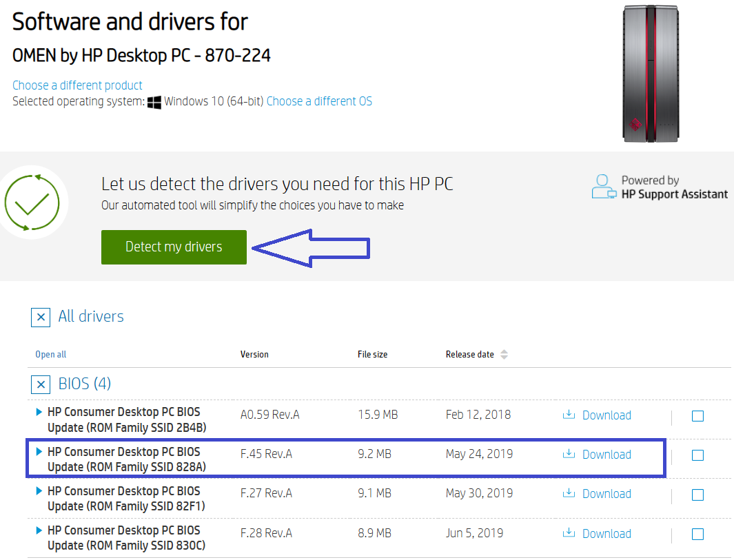
Task: Click the HP Support Assistant icon
Action: pyautogui.click(x=603, y=187)
